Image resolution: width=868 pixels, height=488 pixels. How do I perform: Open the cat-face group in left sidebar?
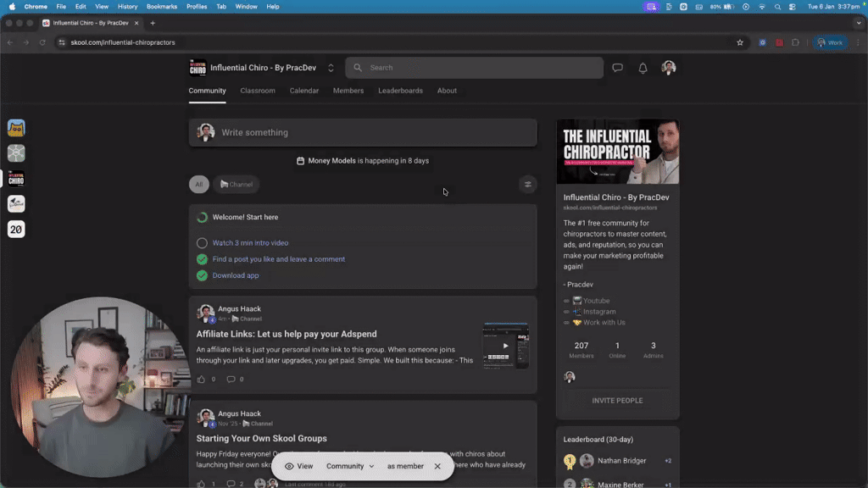pyautogui.click(x=16, y=129)
